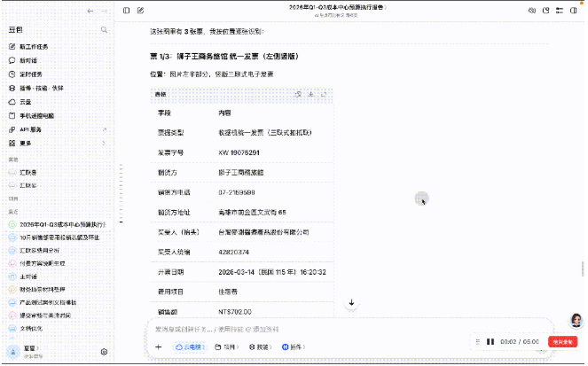
Task: Open the API 服务 entry
Action: tap(30, 129)
